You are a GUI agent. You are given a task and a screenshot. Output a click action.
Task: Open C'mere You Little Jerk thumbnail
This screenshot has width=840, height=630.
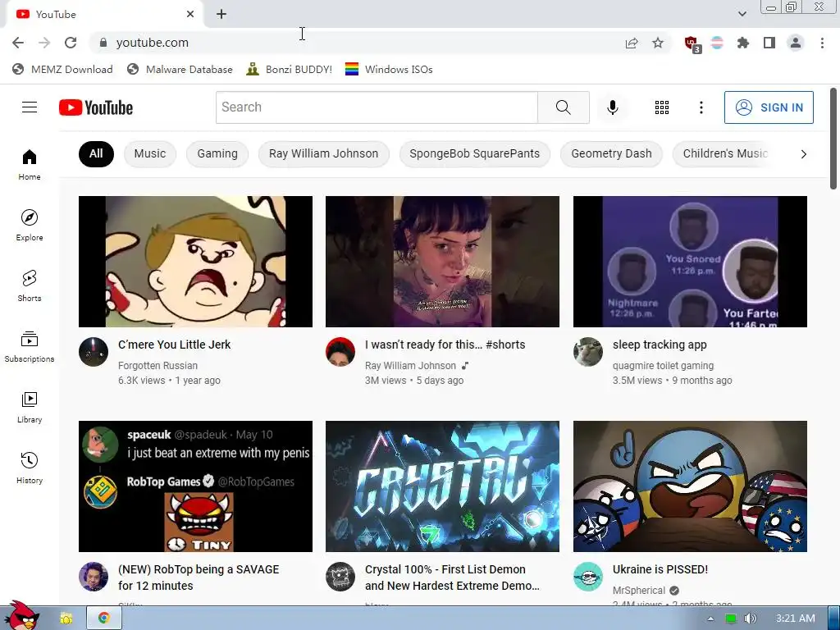(195, 262)
